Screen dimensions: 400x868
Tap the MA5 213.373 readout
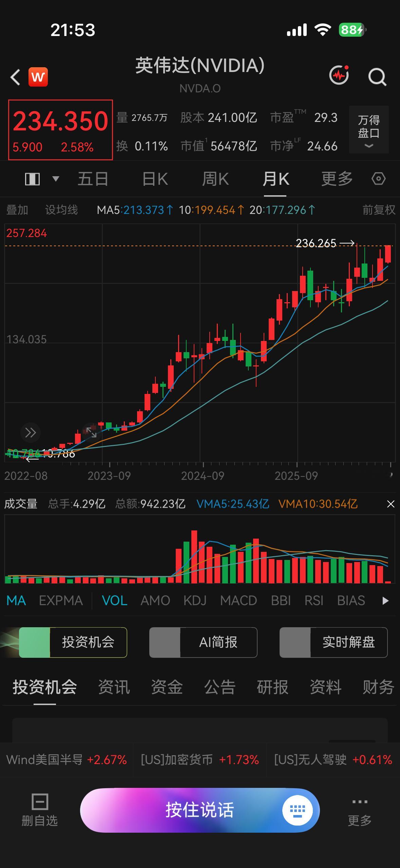coord(135,210)
